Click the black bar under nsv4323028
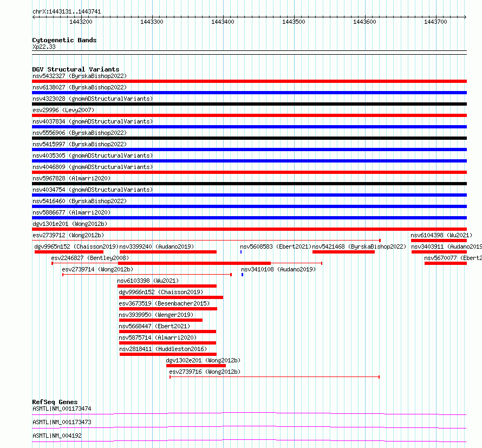Image resolution: width=482 pixels, height=448 pixels. (x=249, y=104)
